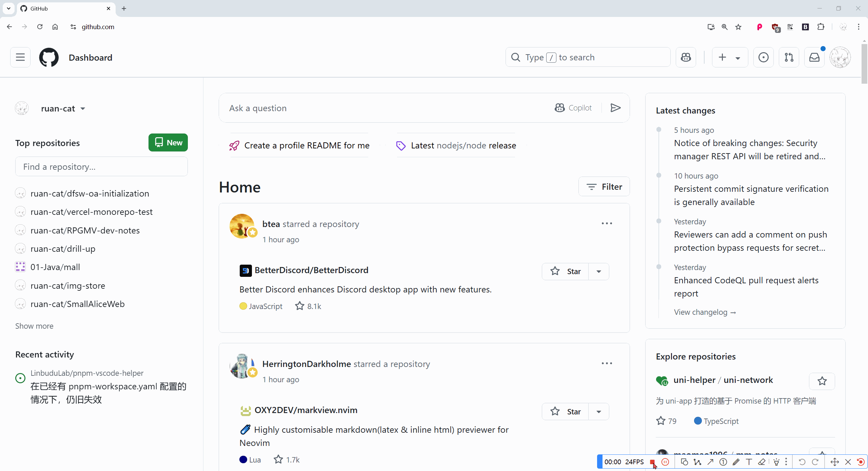
Task: Select the arrow drawing tool
Action: click(710, 462)
